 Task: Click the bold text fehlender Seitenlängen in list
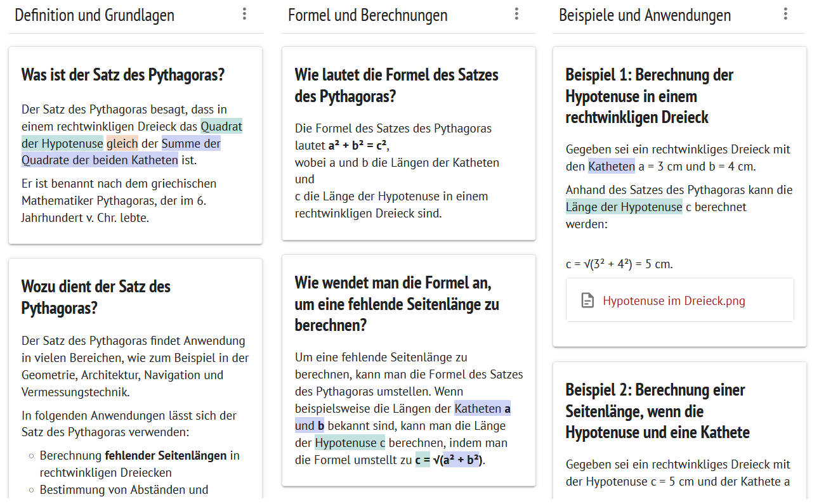tap(166, 455)
